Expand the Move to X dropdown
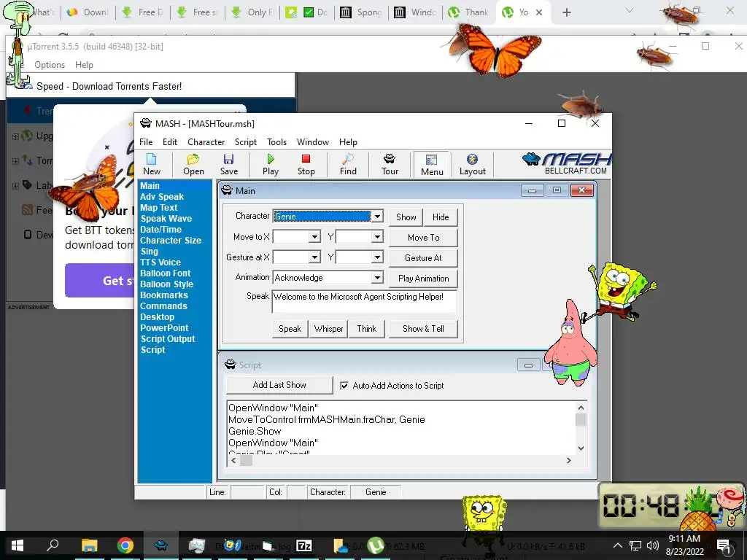The image size is (747, 560). pyautogui.click(x=314, y=237)
